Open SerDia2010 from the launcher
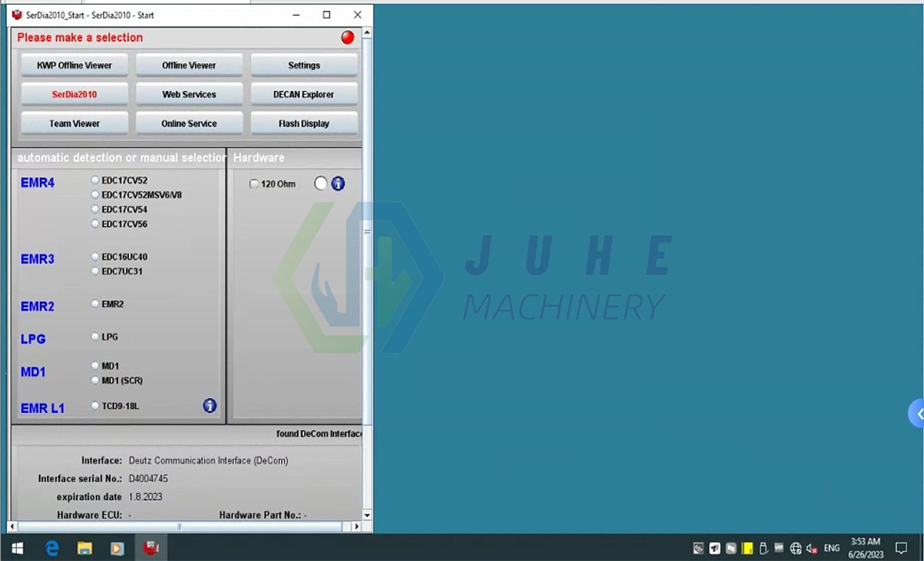Image resolution: width=924 pixels, height=561 pixels. 74,93
